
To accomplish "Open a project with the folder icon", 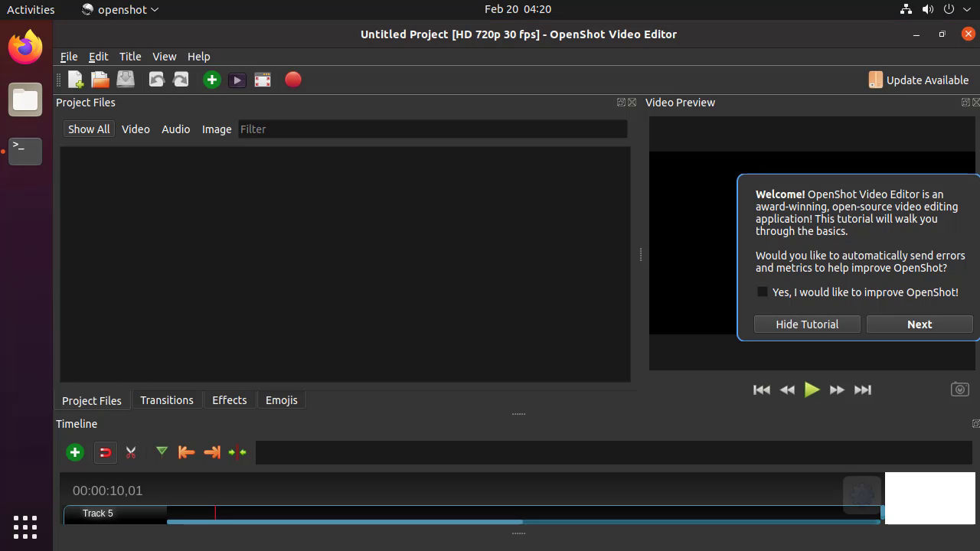I will (x=100, y=80).
